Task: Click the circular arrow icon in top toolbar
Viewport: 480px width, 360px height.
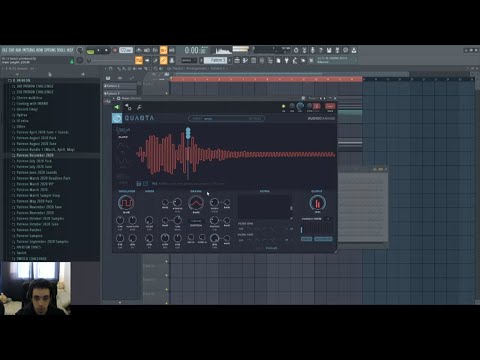Action: click(296, 50)
